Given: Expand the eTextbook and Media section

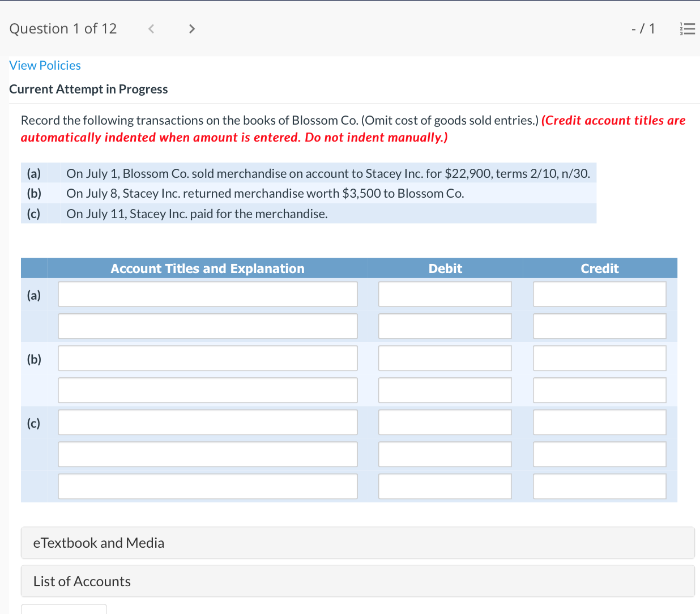Looking at the screenshot, I should pos(98,542).
